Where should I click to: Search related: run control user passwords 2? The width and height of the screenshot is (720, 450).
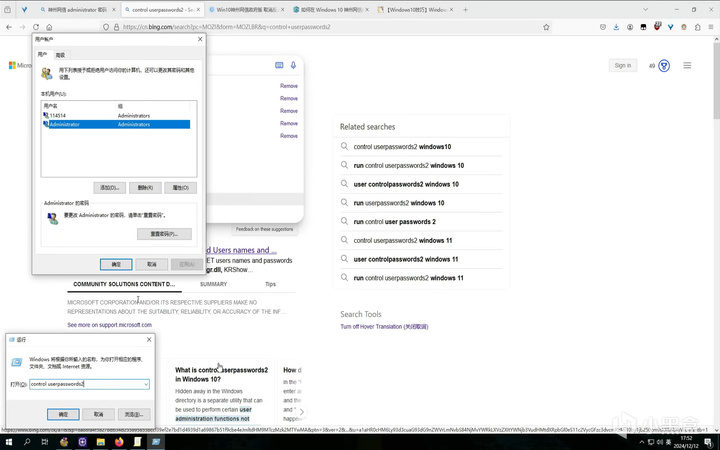tap(394, 222)
